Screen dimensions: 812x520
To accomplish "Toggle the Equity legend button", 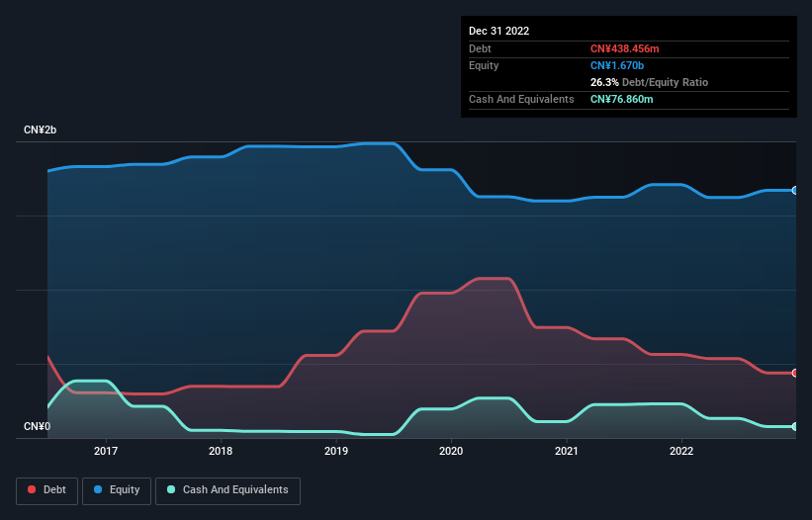I will click(x=117, y=490).
